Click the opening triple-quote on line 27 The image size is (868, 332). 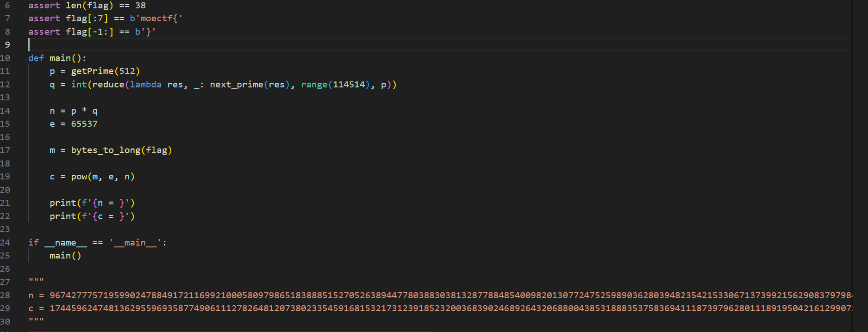(36, 282)
